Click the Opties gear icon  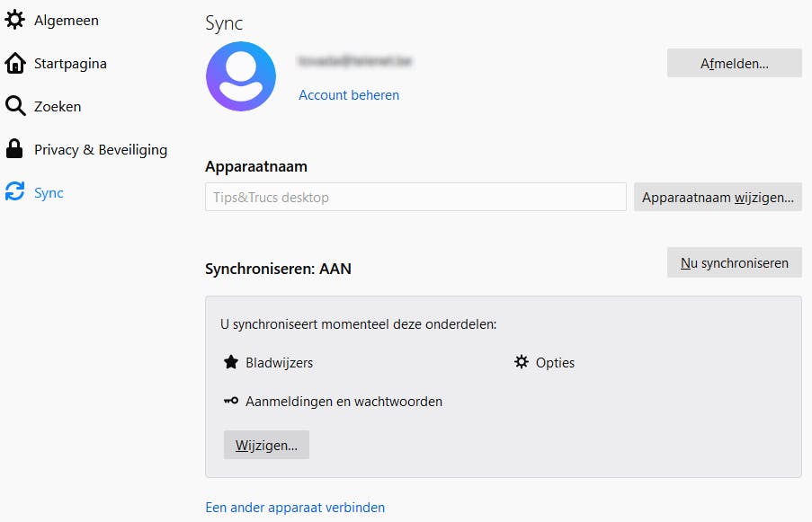522,363
